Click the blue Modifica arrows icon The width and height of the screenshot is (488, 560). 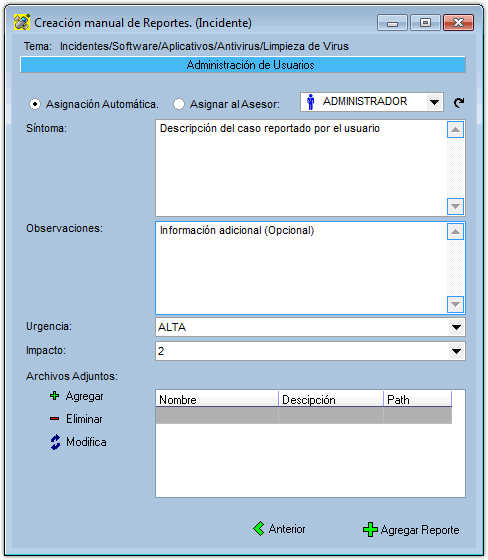55,442
